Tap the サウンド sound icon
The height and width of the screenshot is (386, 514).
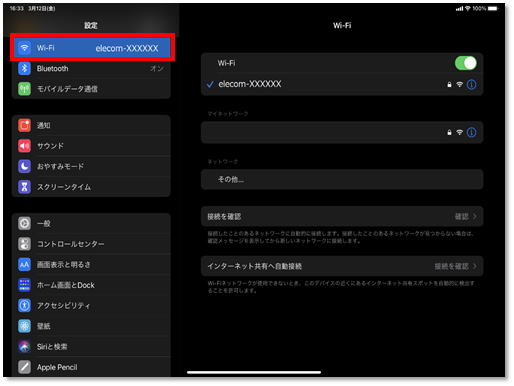(24, 146)
